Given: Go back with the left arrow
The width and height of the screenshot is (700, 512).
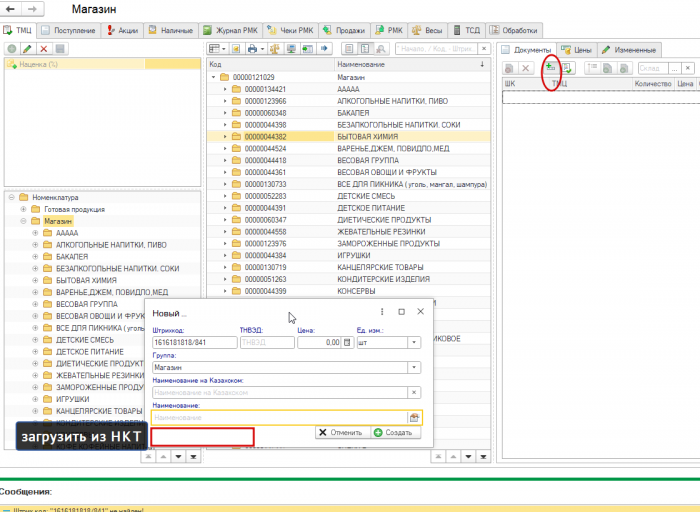Looking at the screenshot, I should [11, 9].
